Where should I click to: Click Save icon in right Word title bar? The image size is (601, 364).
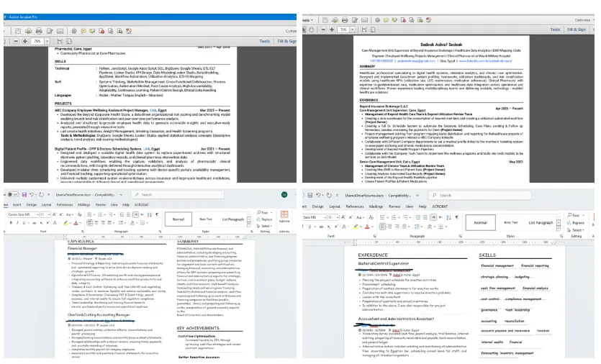pos(309,195)
